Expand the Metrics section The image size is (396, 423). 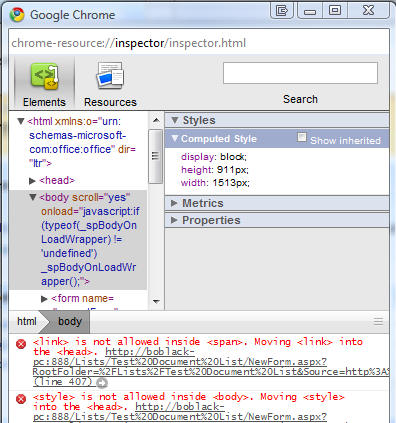[174, 203]
